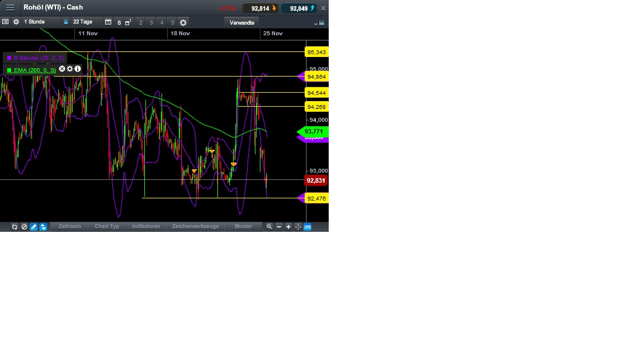Viewport: 644px width, 362px height.
Task: Open the 22 Tage range selector
Action: [82, 22]
